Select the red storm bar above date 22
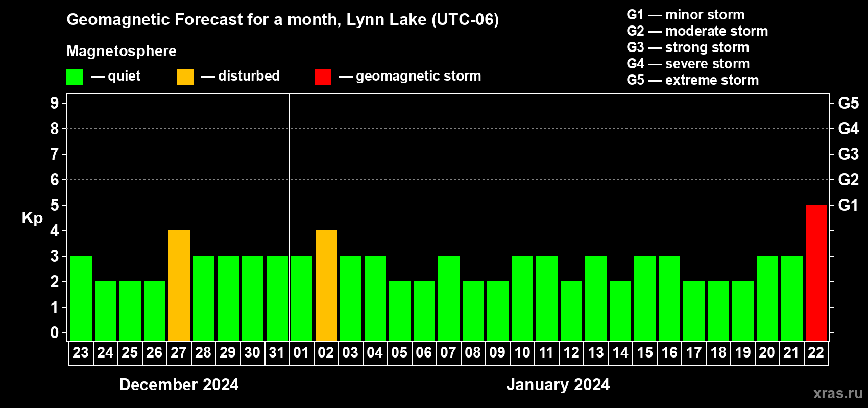868x408 pixels. coord(816,272)
